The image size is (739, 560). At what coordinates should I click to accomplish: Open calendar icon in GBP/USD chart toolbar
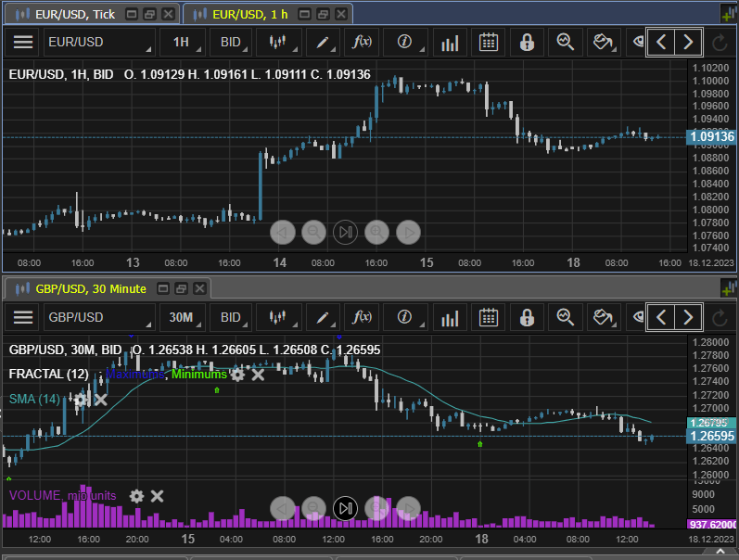point(489,317)
